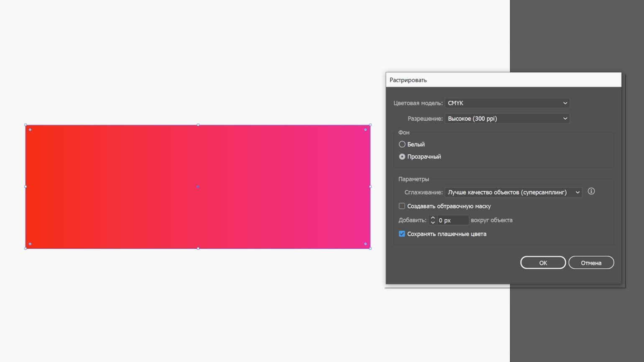Click the Отмена button
This screenshot has width=644, height=362.
(x=591, y=263)
